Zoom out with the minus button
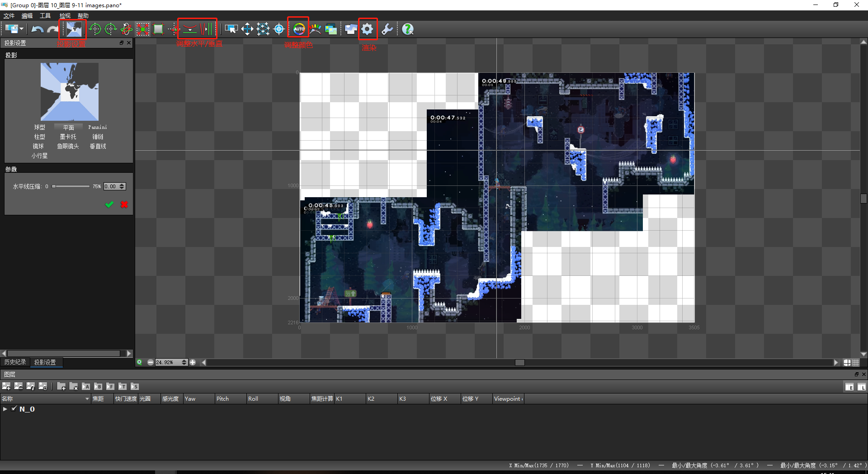Screen dimensions: 868x474 click(x=150, y=362)
